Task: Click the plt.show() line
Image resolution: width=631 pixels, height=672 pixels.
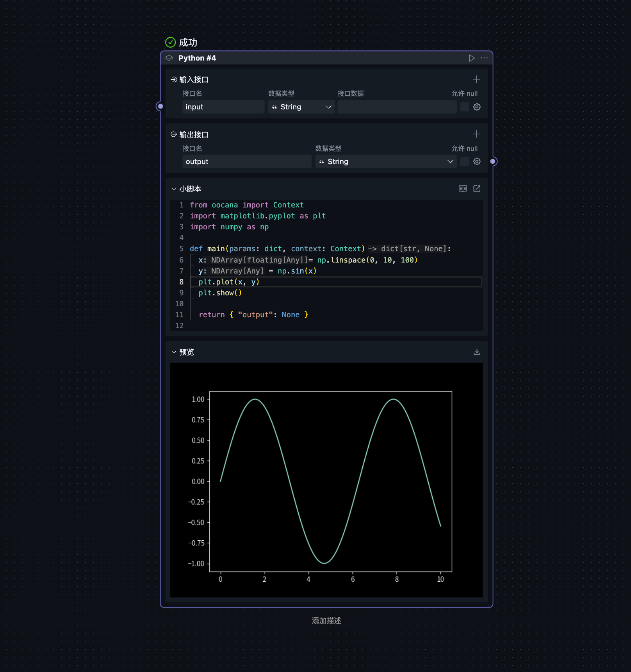Action: coord(220,293)
